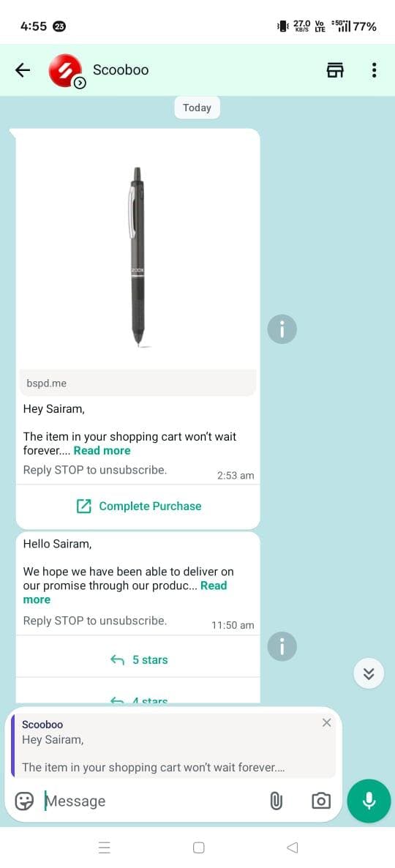Screen dimensions: 395x868
Task: Open the three-dot more options menu
Action: point(374,70)
